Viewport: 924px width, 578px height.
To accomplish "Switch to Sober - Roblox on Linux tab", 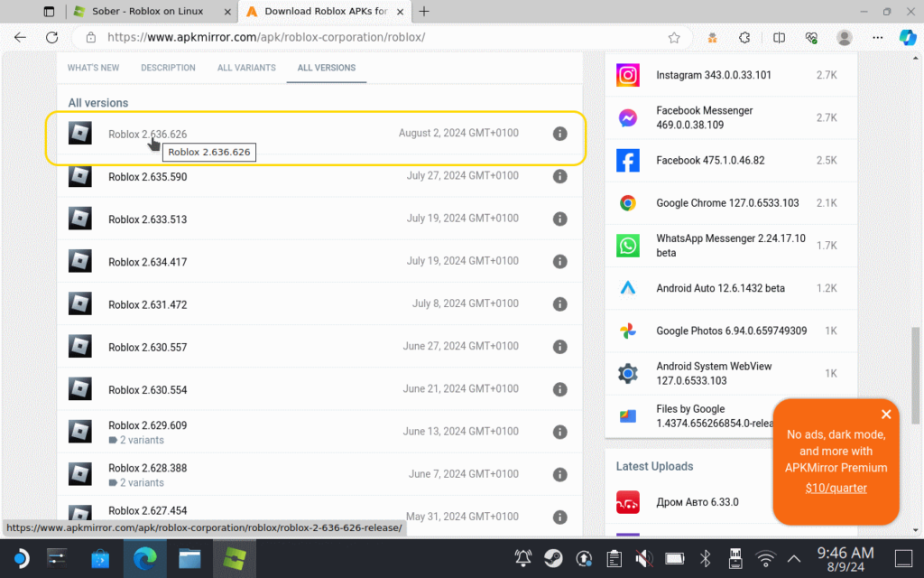I will click(150, 12).
